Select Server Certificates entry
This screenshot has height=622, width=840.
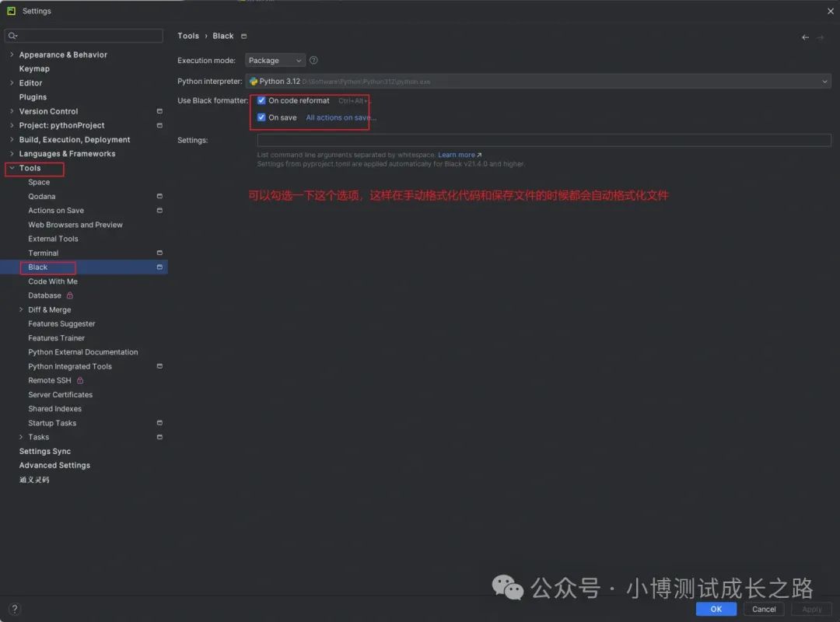pyautogui.click(x=61, y=395)
